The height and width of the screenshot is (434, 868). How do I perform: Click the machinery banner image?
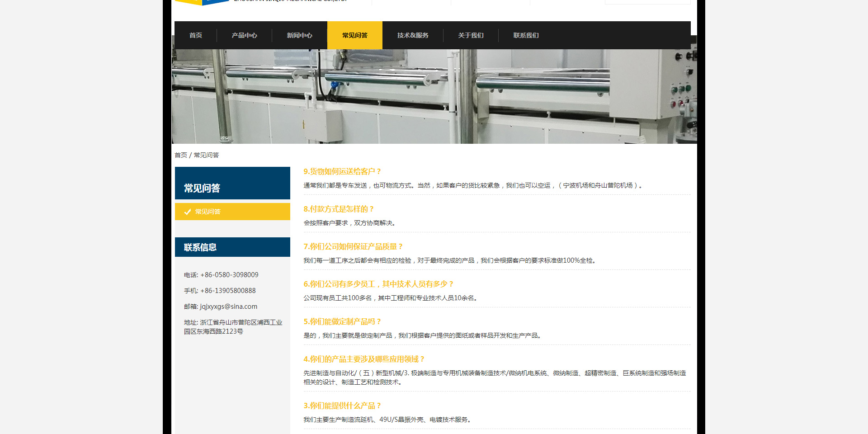[434, 96]
